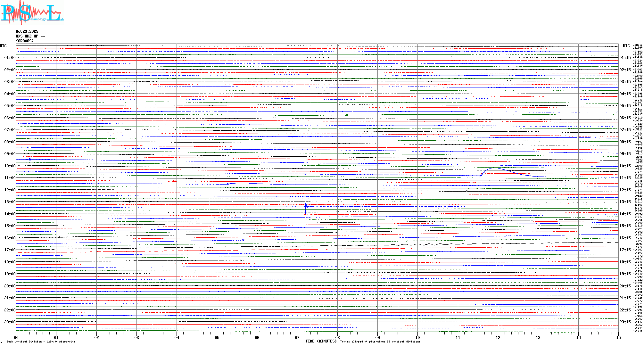The height and width of the screenshot is (346, 644).
Task: Click the green event blip near minute 08
Action: point(346,115)
